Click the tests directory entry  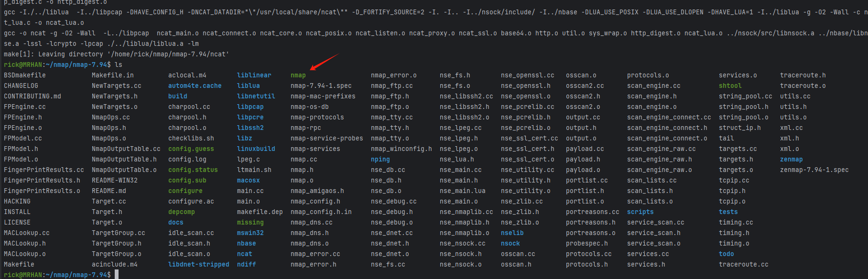point(728,212)
